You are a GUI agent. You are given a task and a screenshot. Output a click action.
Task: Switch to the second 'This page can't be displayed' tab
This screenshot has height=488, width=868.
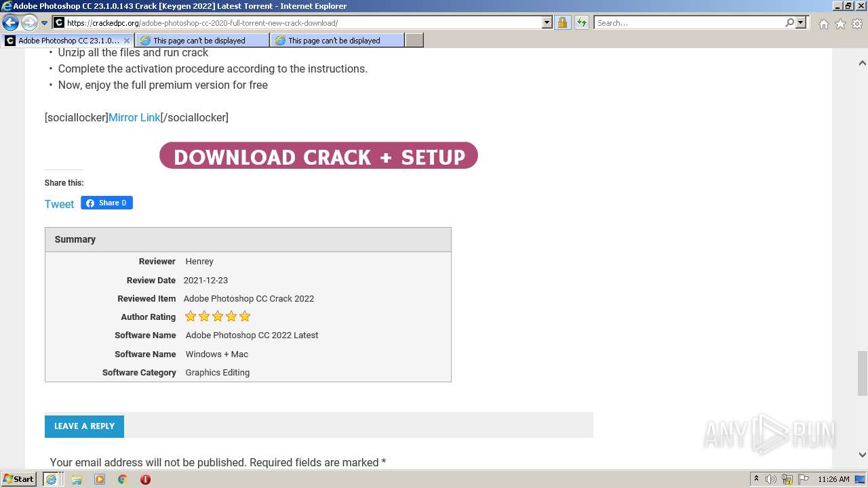click(x=337, y=41)
